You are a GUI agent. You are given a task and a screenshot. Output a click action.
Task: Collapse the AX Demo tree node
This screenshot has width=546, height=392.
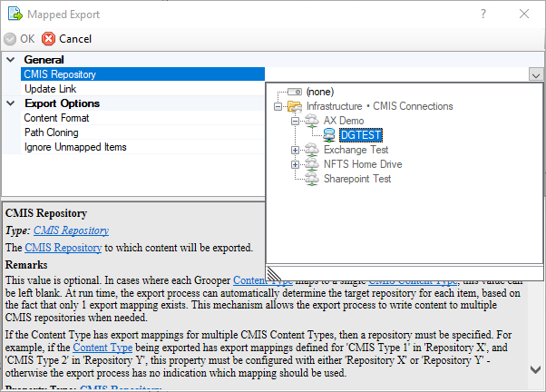click(295, 121)
